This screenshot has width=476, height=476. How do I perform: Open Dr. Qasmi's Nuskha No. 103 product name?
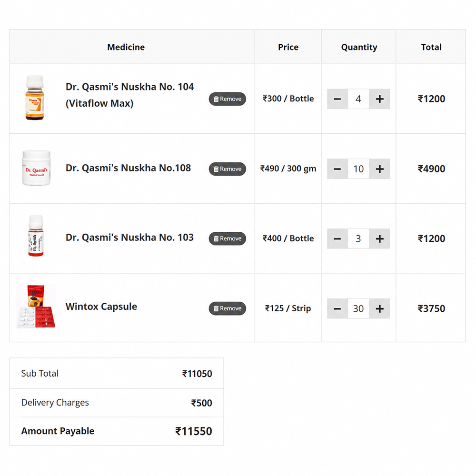pyautogui.click(x=129, y=238)
